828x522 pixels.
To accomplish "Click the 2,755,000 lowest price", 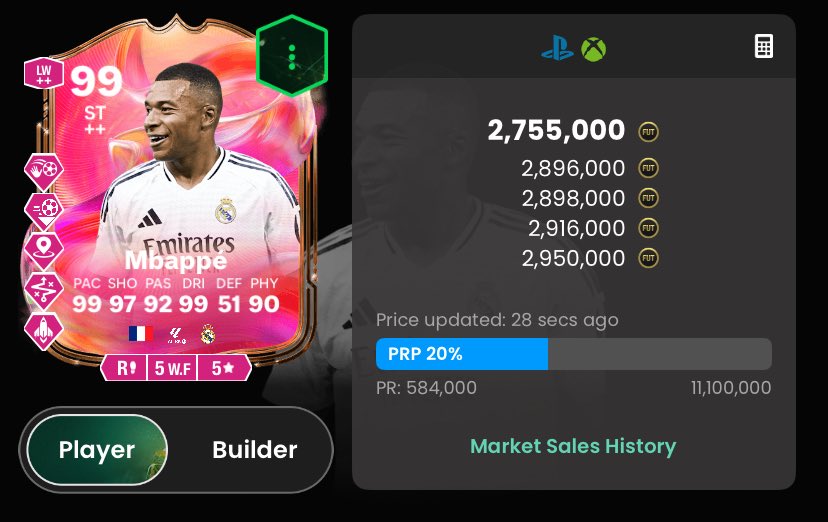I will click(x=556, y=130).
